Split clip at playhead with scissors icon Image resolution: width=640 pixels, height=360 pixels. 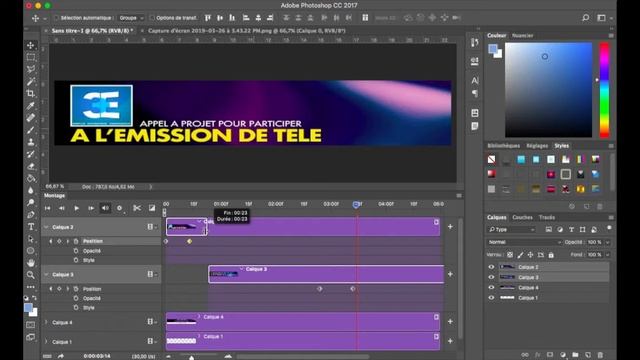point(137,208)
